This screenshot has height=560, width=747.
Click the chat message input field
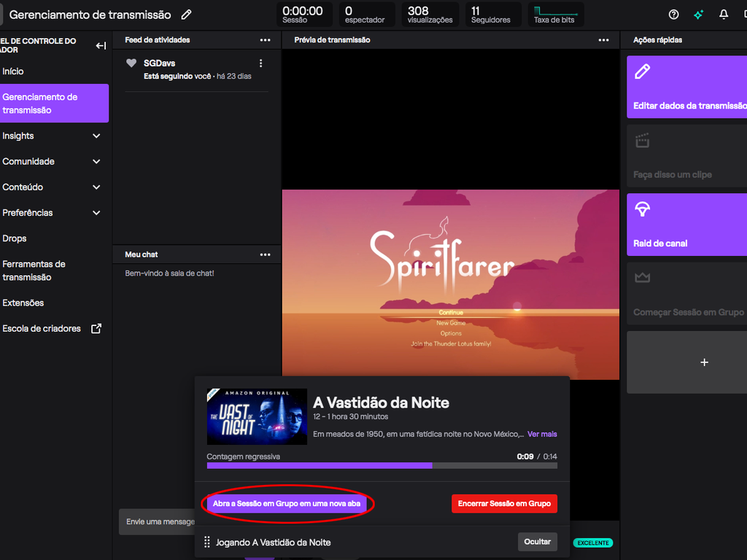[x=158, y=522]
